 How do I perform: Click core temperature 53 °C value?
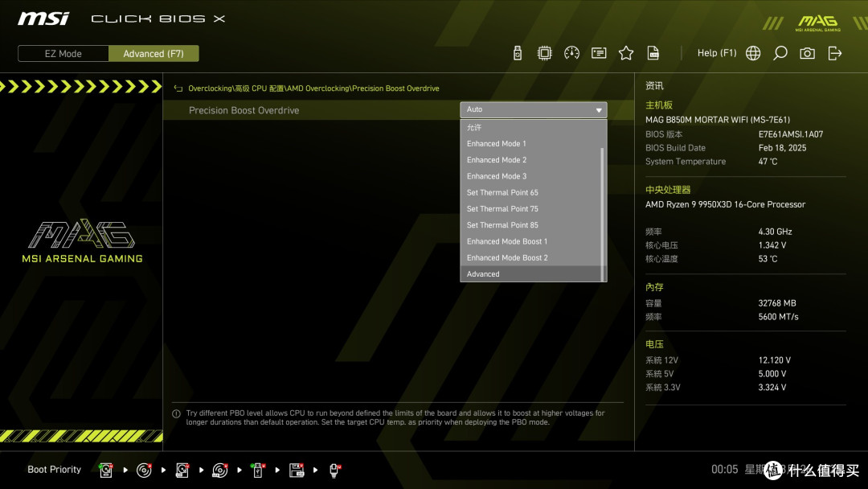768,259
